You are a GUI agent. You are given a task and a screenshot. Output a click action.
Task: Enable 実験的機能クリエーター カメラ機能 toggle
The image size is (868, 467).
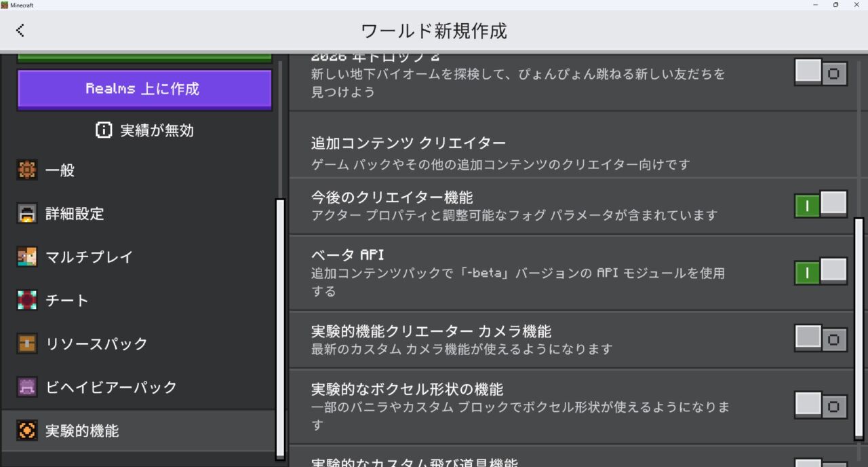point(821,338)
